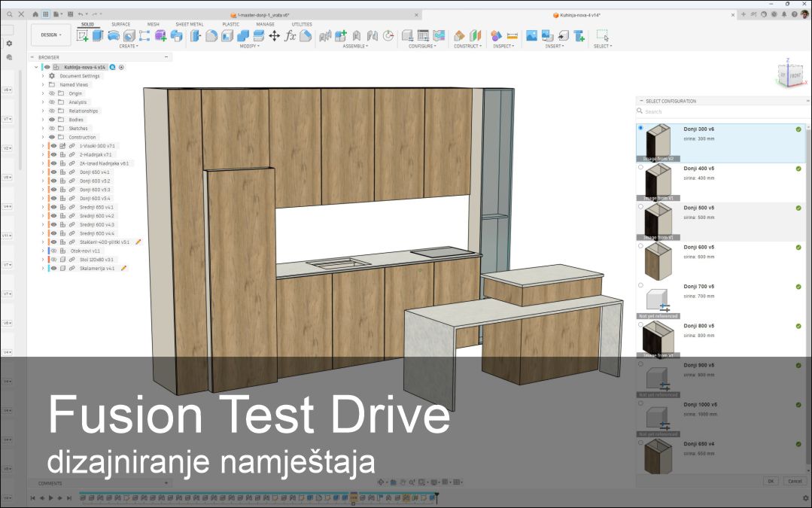This screenshot has width=812, height=508.
Task: Click the New Component icon in Assemble
Action: coord(339,35)
